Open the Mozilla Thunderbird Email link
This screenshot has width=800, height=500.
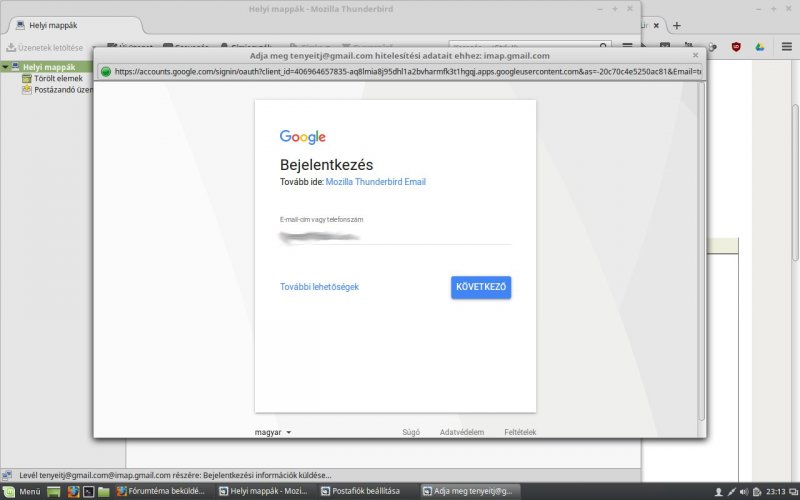(x=376, y=182)
